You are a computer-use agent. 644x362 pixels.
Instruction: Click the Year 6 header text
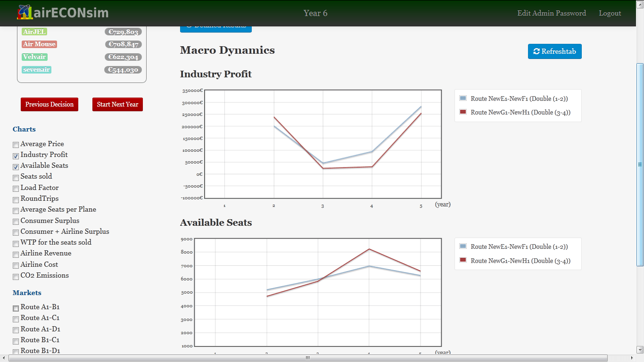tap(315, 13)
